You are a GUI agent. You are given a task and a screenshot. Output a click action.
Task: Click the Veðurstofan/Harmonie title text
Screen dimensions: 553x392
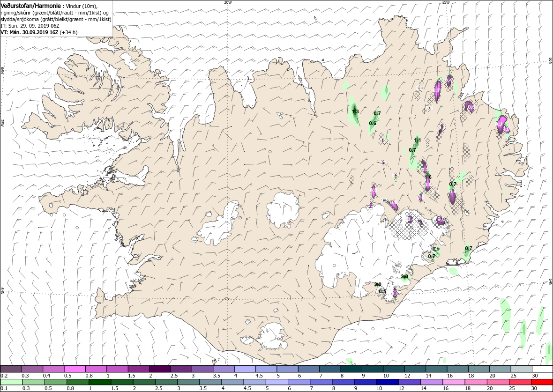(x=31, y=6)
